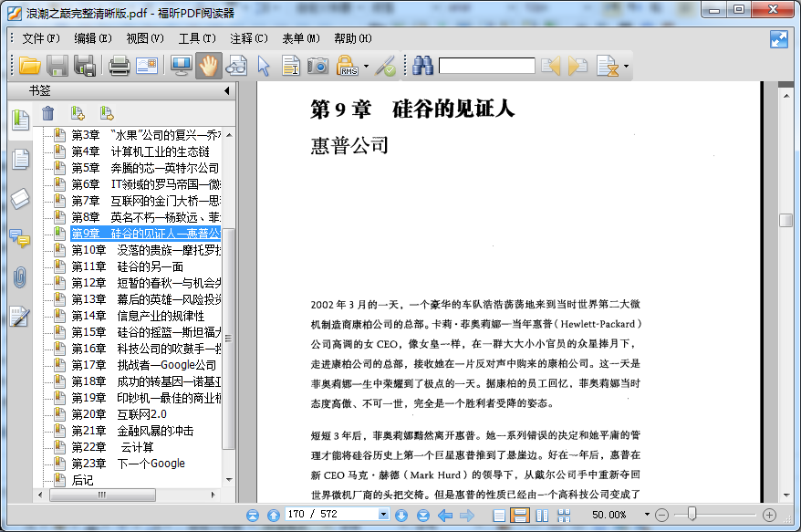Choose the text select tool
Viewport: 801px width, 532px height.
291,66
